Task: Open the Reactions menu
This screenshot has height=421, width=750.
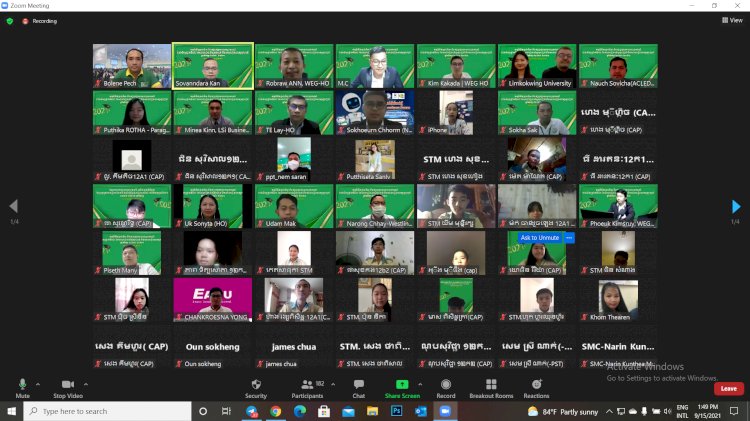Action: (x=536, y=388)
